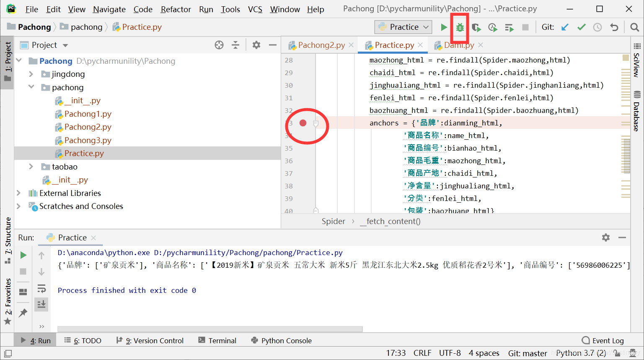Viewport: 644px width, 360px height.
Task: Toggle the breakpoint on line 33
Action: 303,123
